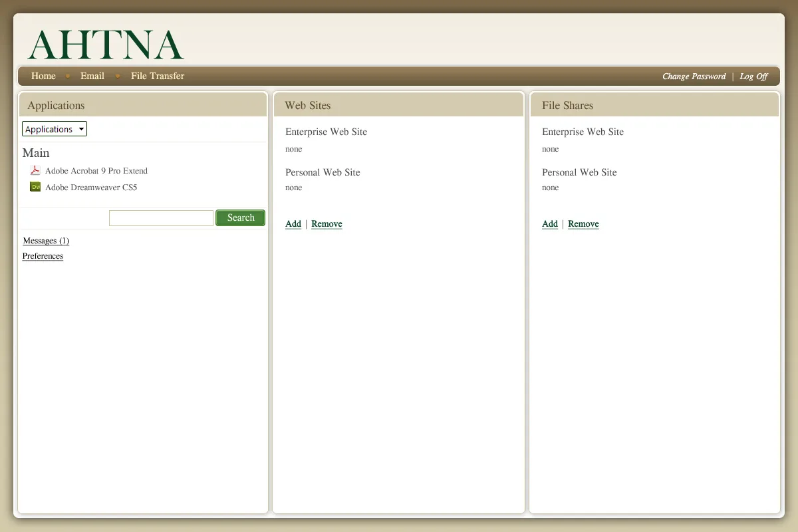Viewport: 798px width, 532px height.
Task: Click Enterprise Web Site in File Shares
Action: tap(583, 132)
